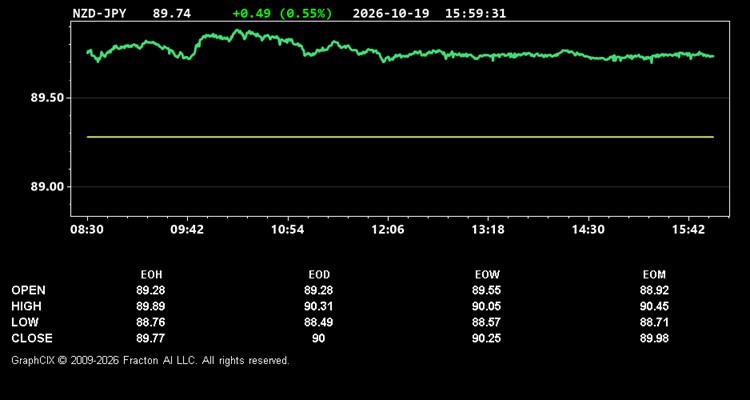Viewport: 750px width, 400px height.
Task: Select EOD close value 90
Action: [x=319, y=338]
